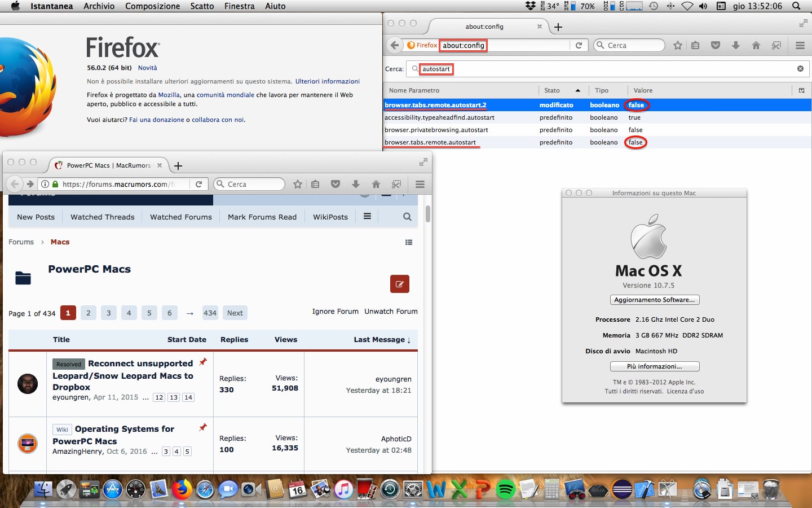Select accessibility.typeaheadfind.autostart preference row

597,117
